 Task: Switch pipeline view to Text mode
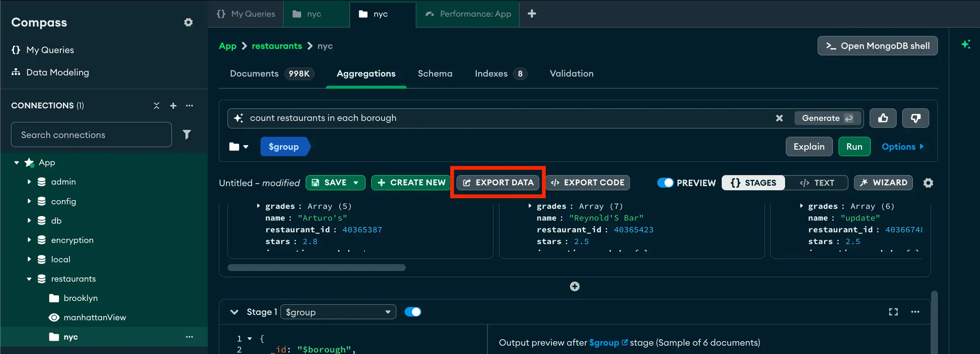817,183
